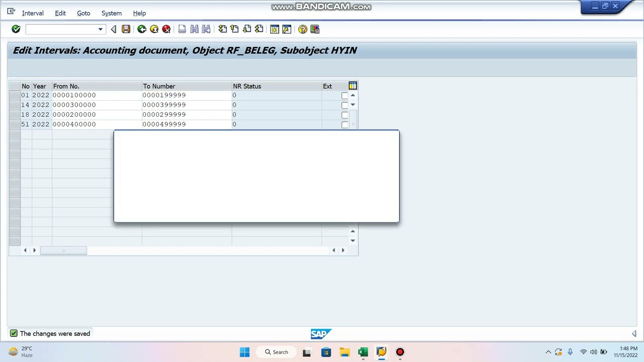Click the To Number column header

pos(187,86)
